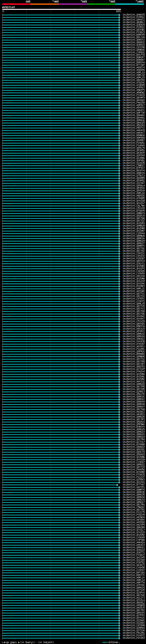Screen dimensions: 146x644
Task: Select the UniRef100_C0PSN4 label
Action: click(134, 540)
